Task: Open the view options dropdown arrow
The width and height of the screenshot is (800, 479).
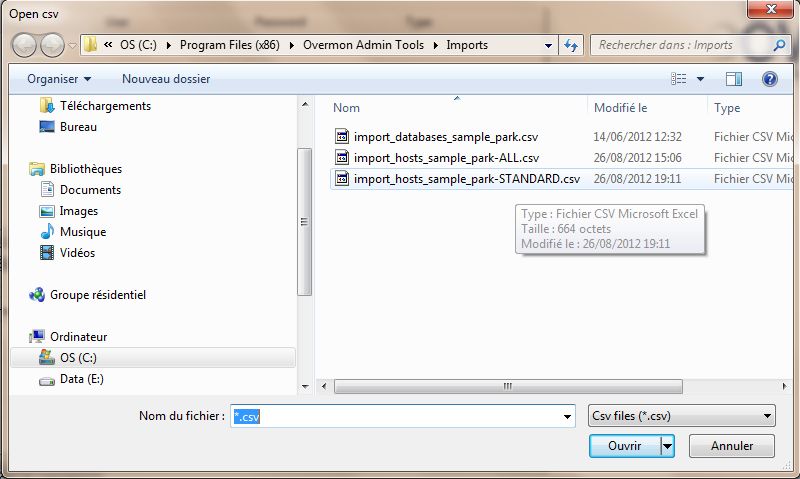Action: (701, 79)
